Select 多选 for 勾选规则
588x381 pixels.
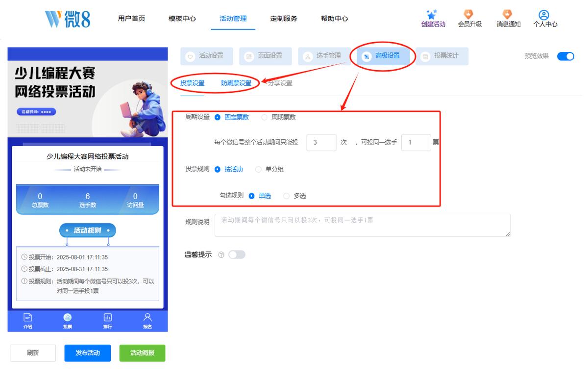point(287,196)
